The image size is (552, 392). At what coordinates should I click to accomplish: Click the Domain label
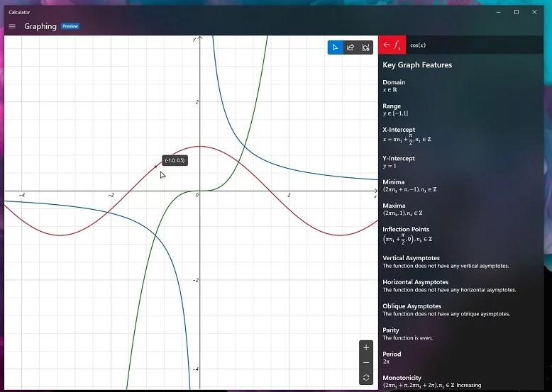(394, 82)
